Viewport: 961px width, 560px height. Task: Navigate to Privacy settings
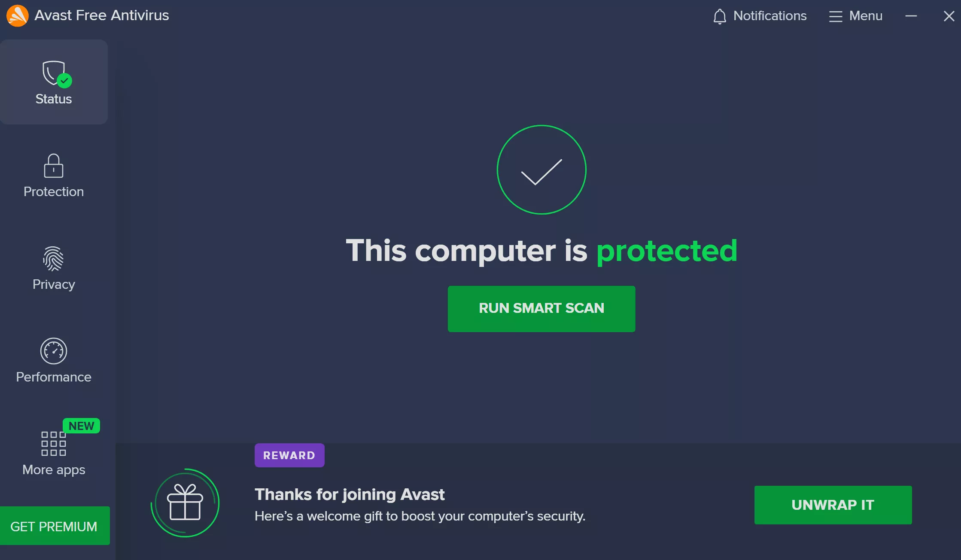(53, 266)
